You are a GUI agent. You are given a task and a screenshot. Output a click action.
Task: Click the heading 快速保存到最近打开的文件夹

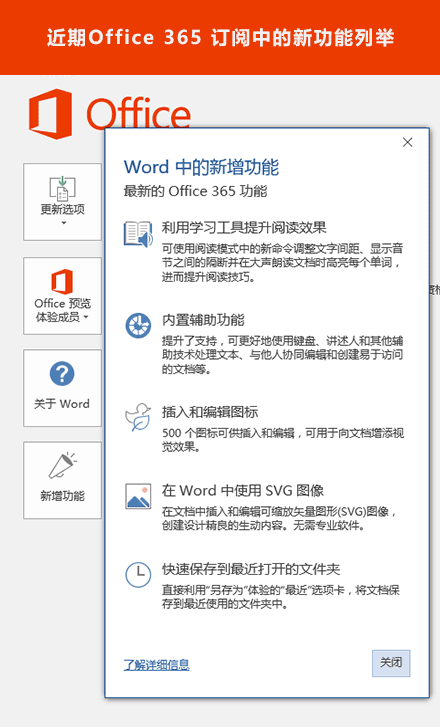[251, 569]
